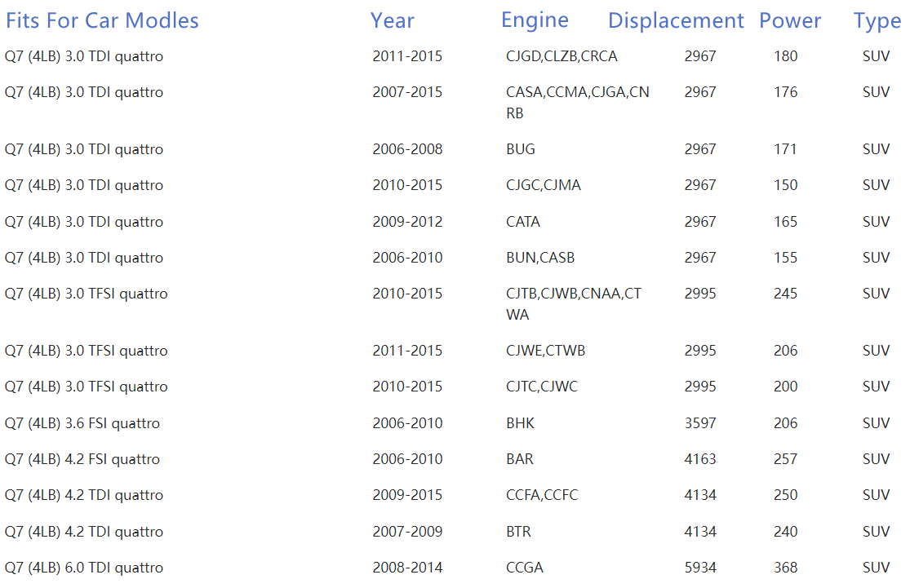919x588 pixels.
Task: Select power value 150
Action: 785,185
